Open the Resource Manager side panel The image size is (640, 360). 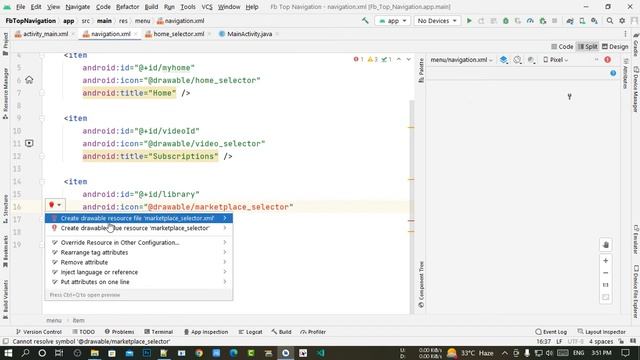coord(5,93)
